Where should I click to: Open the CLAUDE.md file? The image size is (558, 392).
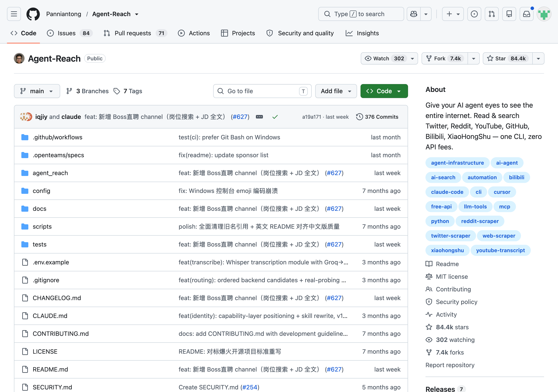point(50,316)
